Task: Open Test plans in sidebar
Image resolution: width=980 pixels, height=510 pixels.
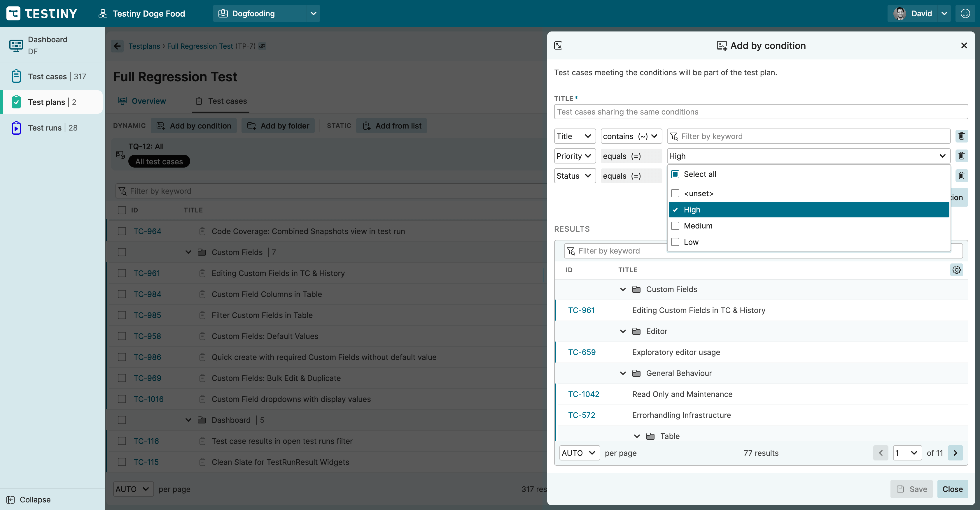Action: (x=51, y=102)
